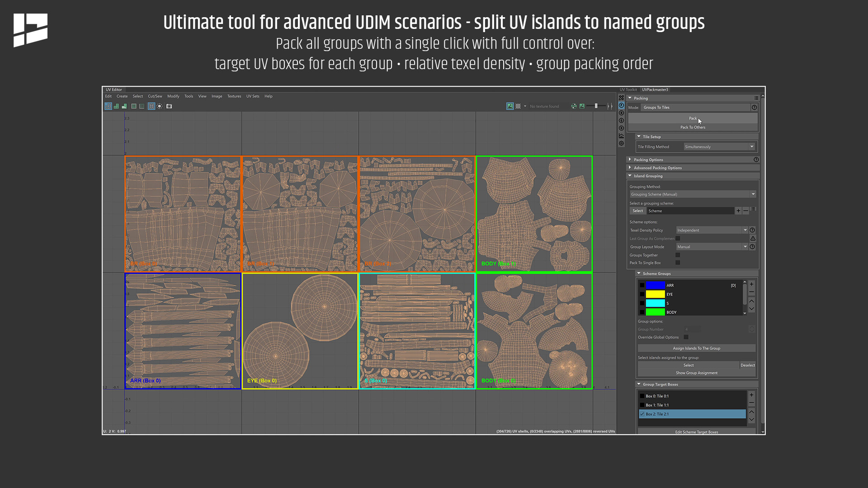
Task: Enable the Pack To Single Box checkbox
Action: click(x=678, y=263)
